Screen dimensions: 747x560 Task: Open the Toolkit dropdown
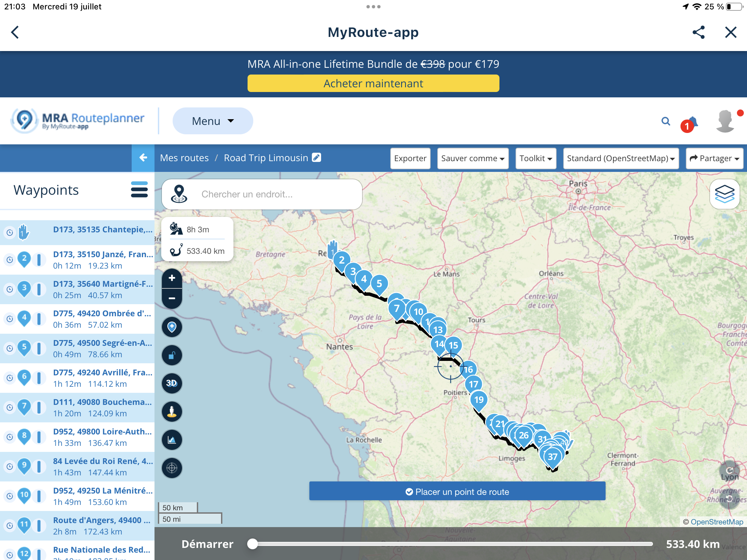536,158
